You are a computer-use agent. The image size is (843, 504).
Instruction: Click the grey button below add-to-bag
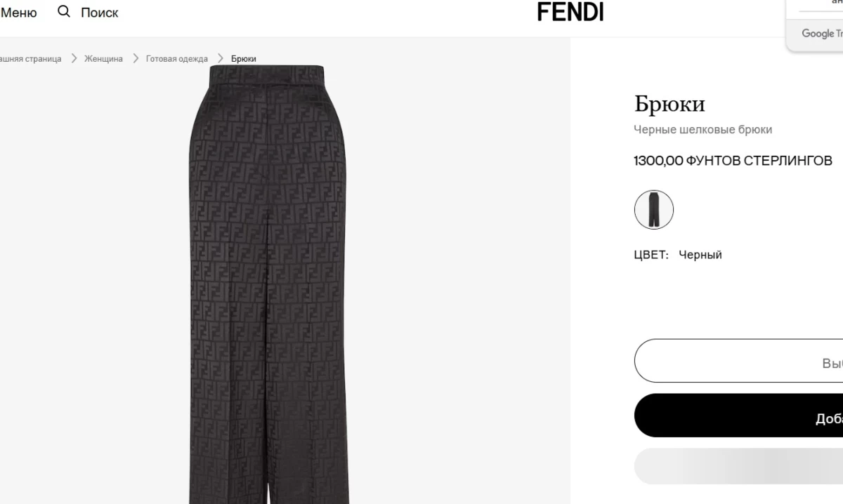738,466
